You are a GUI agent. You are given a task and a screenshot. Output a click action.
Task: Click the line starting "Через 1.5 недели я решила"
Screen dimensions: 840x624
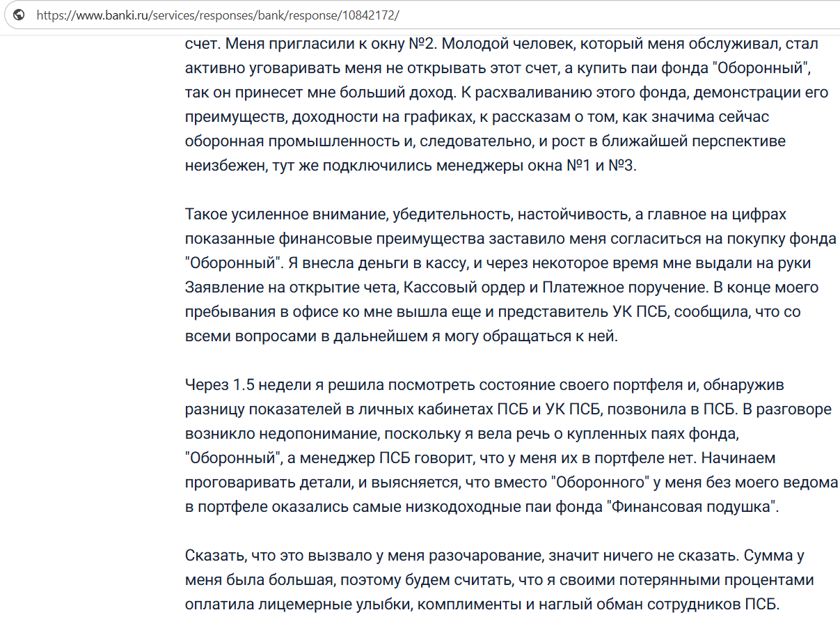[x=484, y=385]
